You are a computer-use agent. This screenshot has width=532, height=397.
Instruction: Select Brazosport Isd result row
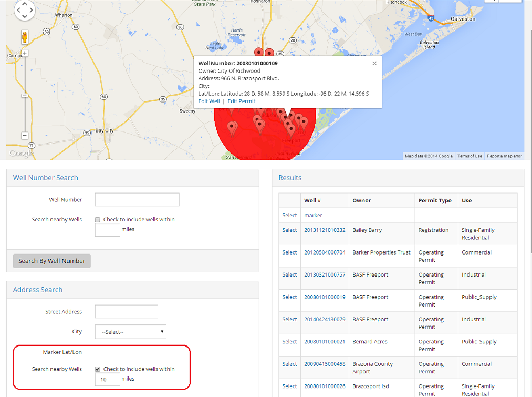coord(289,386)
